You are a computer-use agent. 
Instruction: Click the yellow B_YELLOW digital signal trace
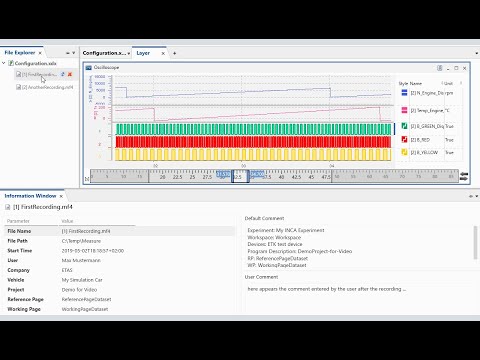click(x=253, y=155)
